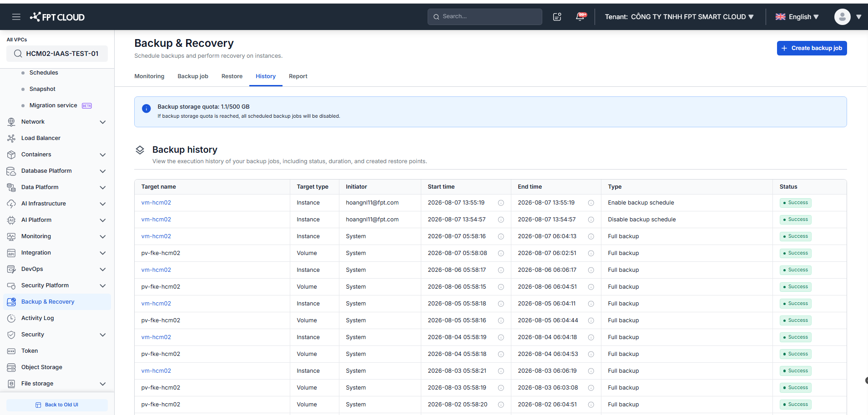Click the info icon in quota banner

[146, 108]
